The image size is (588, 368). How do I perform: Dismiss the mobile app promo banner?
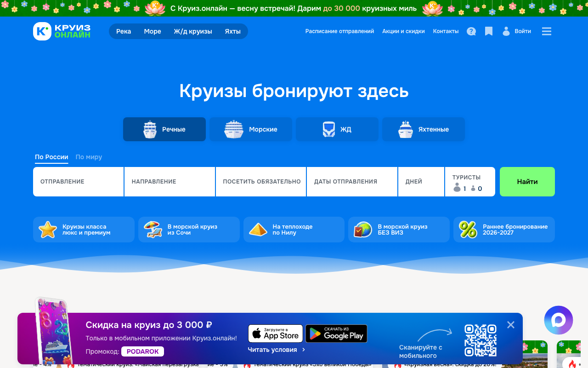click(510, 325)
